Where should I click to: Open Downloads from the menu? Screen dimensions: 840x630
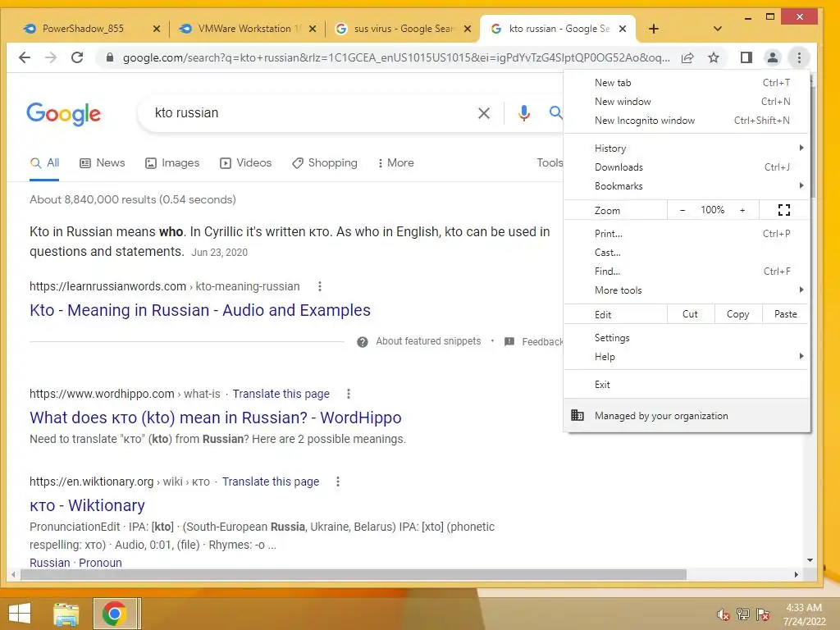coord(687,167)
